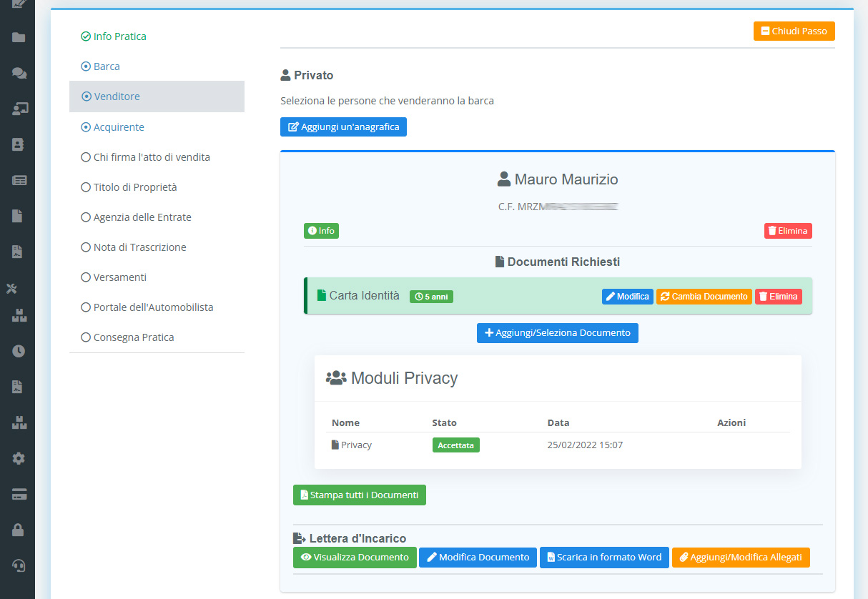Image resolution: width=868 pixels, height=599 pixels.
Task: Click the group icon next to Moduli Privacy
Action: click(x=336, y=377)
